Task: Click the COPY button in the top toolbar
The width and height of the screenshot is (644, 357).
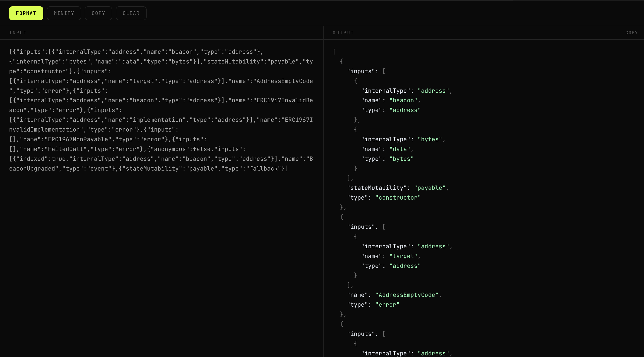Action: (98, 13)
